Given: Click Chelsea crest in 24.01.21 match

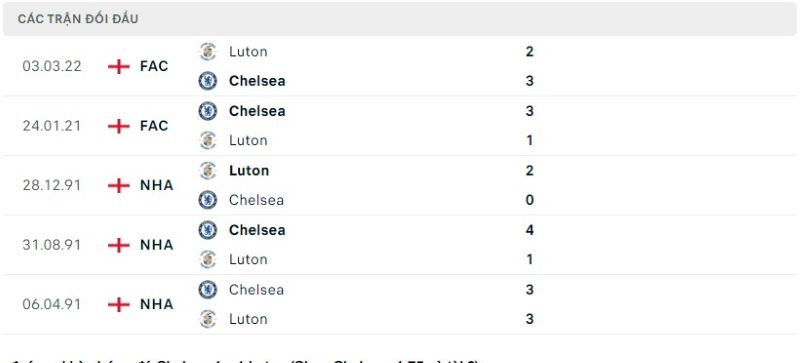Looking at the screenshot, I should (x=208, y=111).
